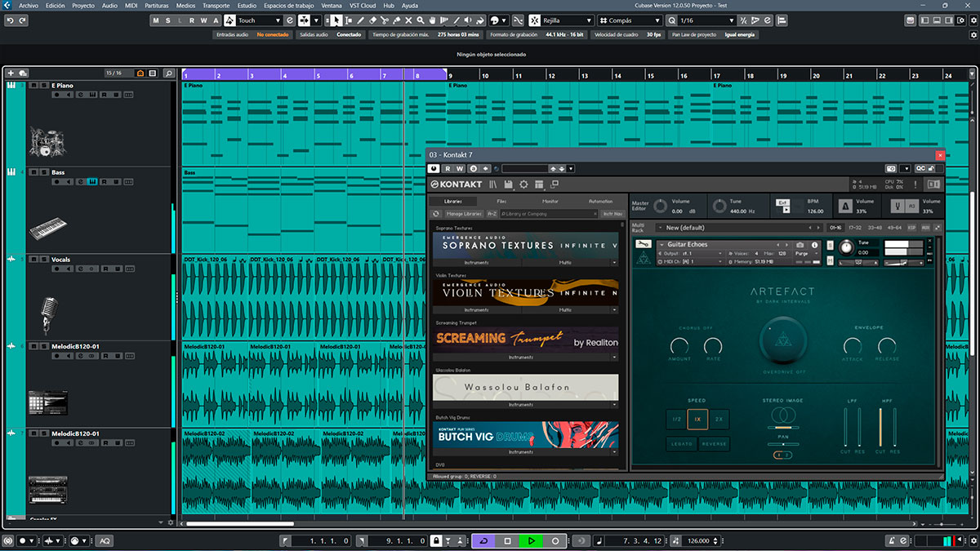Toggle global Solo S button
The width and height of the screenshot is (980, 551).
click(x=167, y=20)
